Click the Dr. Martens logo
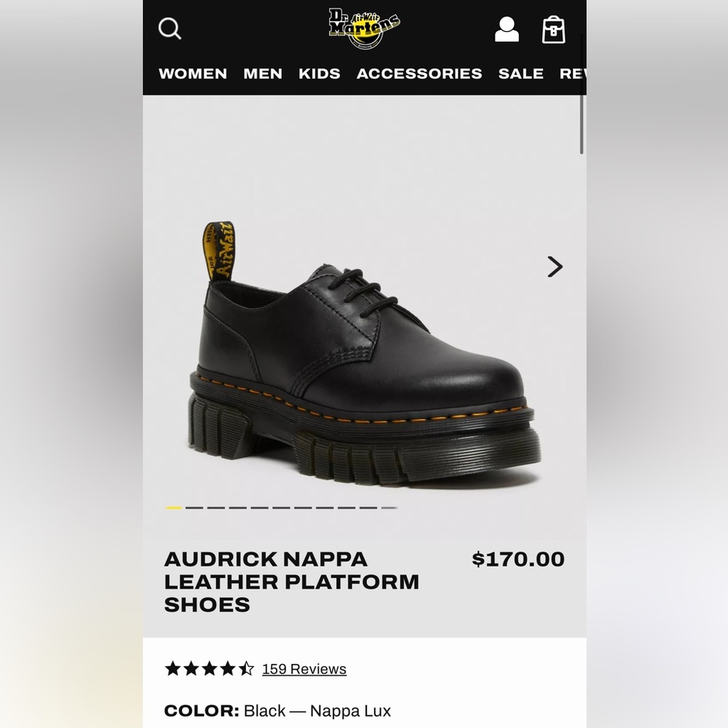Viewport: 728px width, 728px height. [x=364, y=29]
